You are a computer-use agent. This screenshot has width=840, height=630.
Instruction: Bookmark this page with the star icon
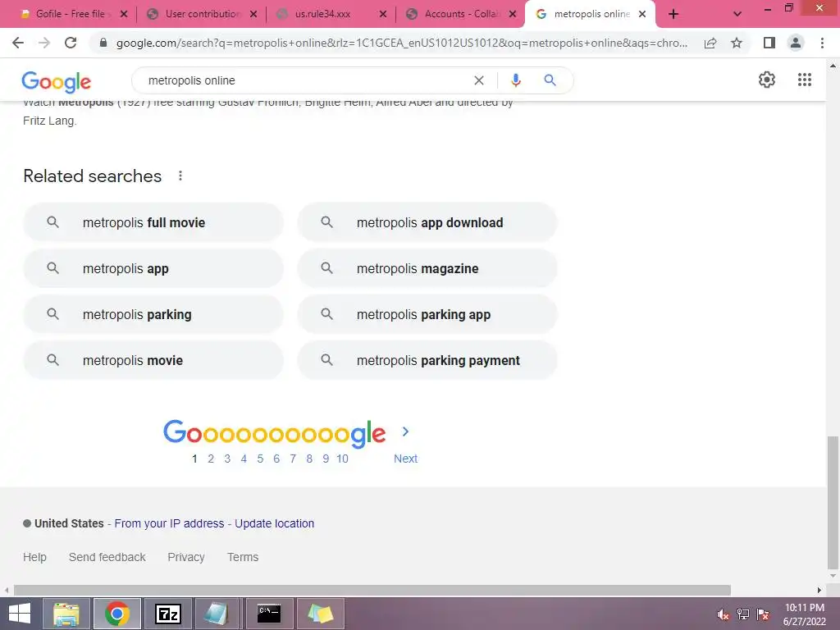point(737,43)
